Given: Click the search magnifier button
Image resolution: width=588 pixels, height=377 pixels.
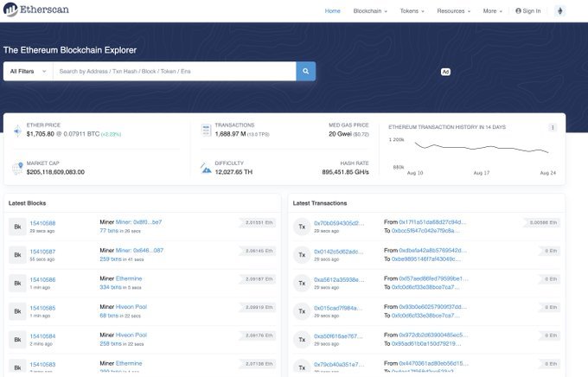Looking at the screenshot, I should coord(305,71).
